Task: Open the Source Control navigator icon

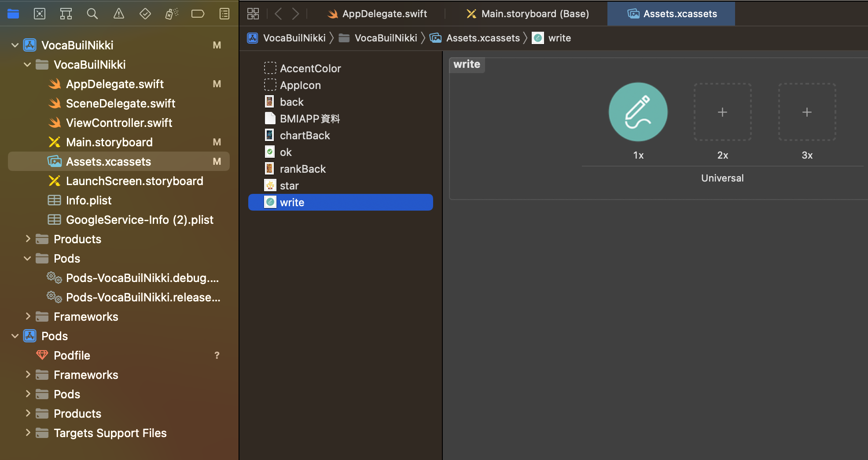Action: tap(40, 14)
